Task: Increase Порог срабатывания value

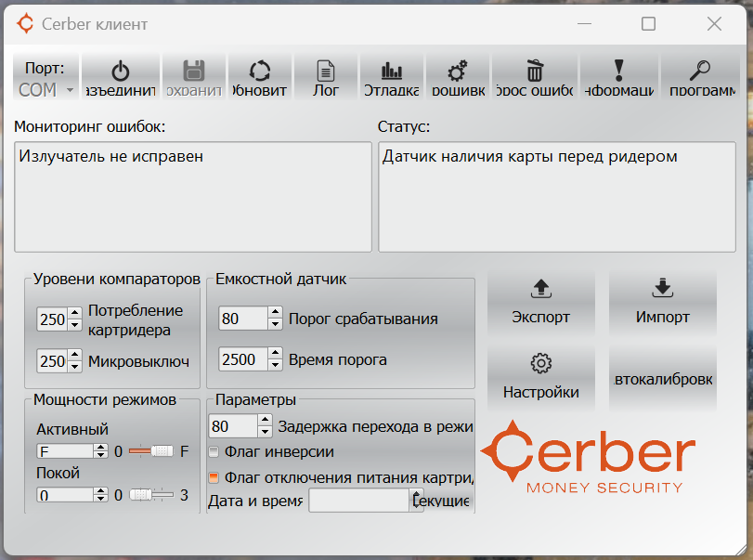Action: coord(275,312)
